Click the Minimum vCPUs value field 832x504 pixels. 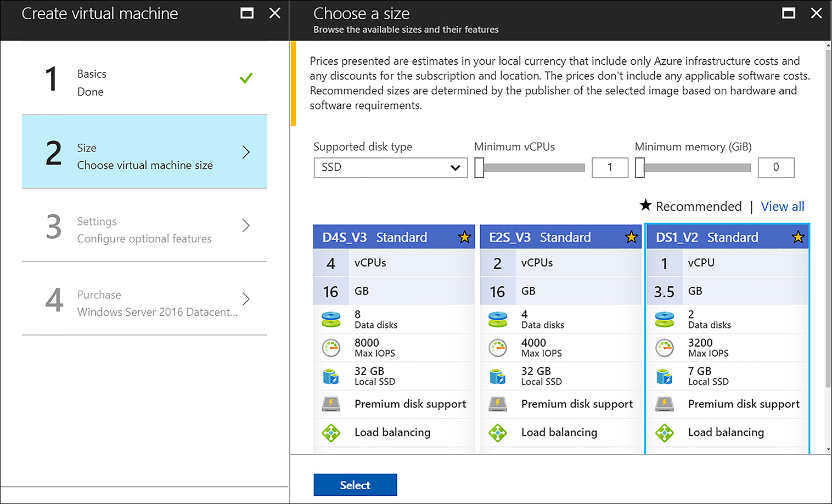coord(610,168)
